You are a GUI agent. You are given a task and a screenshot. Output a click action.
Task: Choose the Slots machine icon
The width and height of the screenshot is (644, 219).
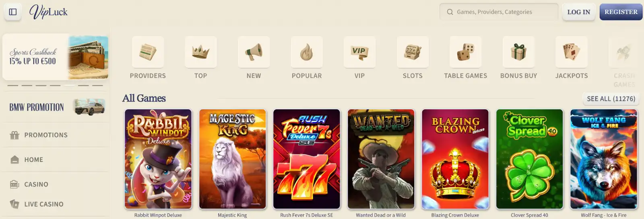(413, 52)
